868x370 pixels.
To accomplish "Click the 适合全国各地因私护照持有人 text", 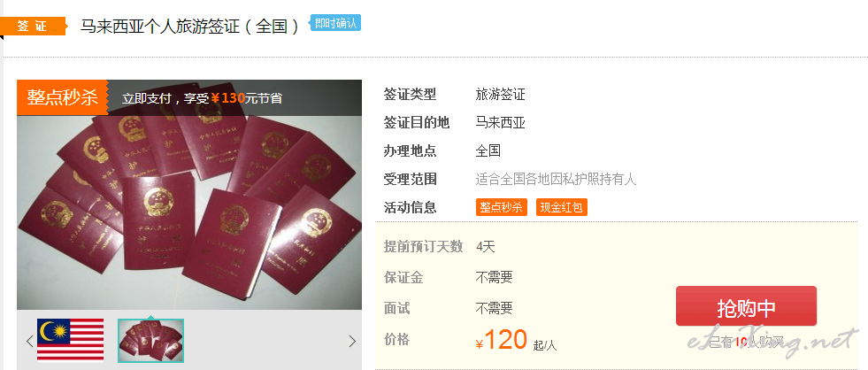I will point(556,179).
